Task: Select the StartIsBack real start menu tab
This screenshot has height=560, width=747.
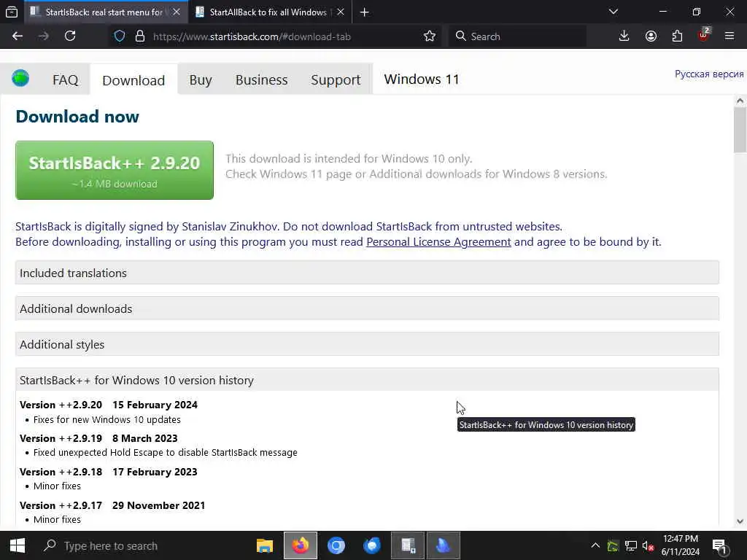Action: tap(106, 12)
